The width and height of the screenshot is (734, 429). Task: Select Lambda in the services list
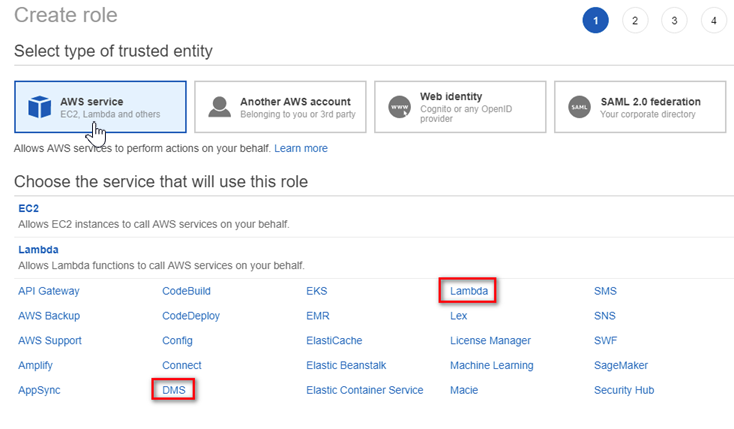coord(469,291)
